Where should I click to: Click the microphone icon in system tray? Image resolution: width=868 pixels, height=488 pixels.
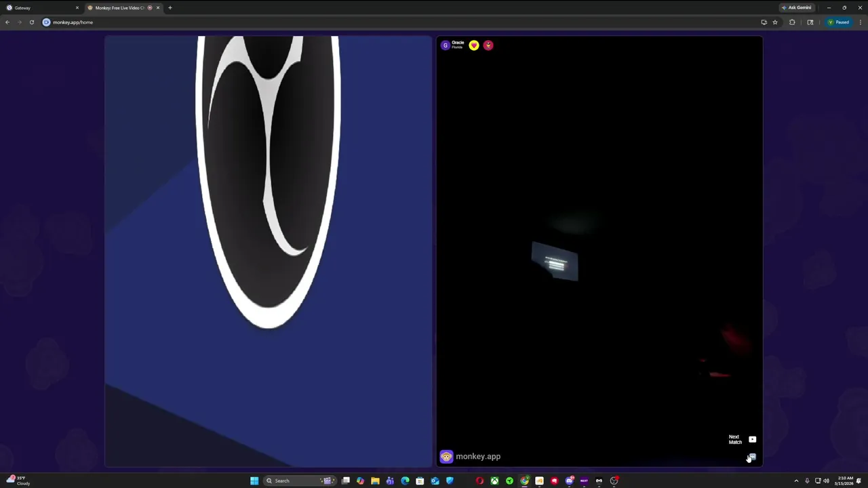point(807,481)
